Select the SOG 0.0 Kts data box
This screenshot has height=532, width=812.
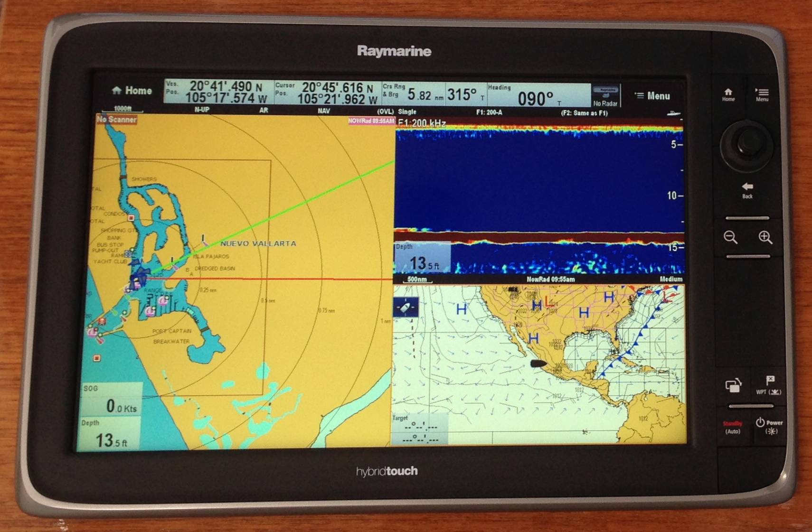pyautogui.click(x=112, y=399)
